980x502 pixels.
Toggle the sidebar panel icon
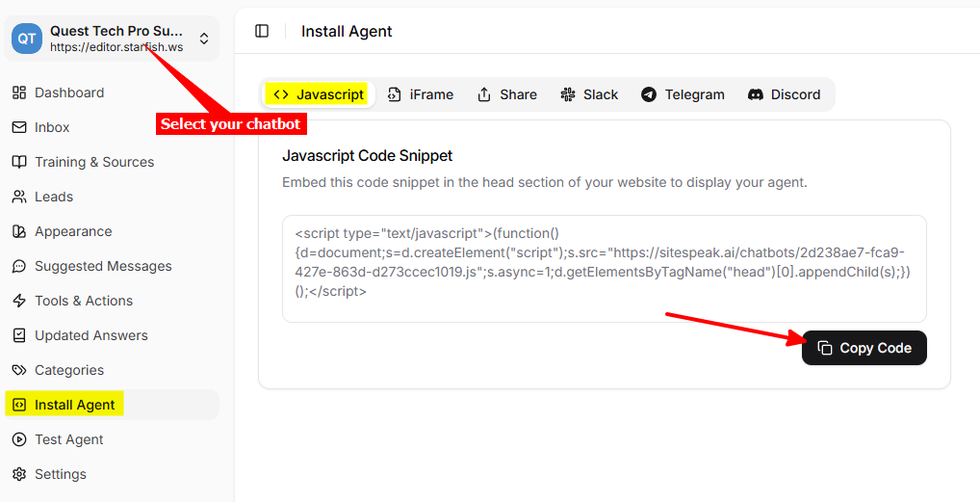coord(262,31)
